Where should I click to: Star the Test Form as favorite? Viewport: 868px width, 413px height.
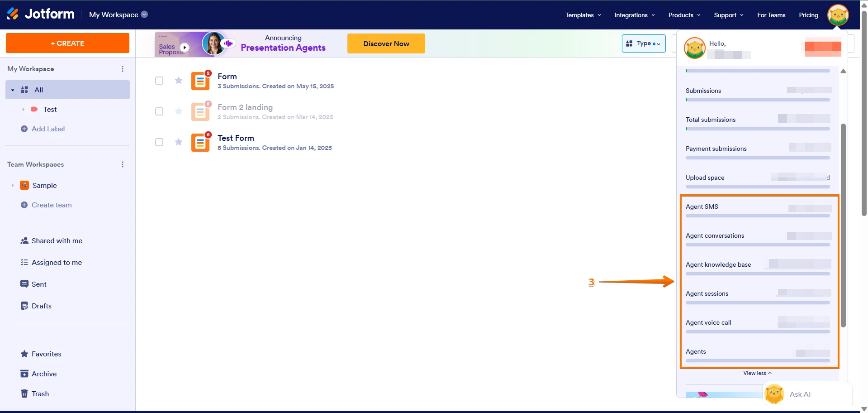(x=178, y=142)
